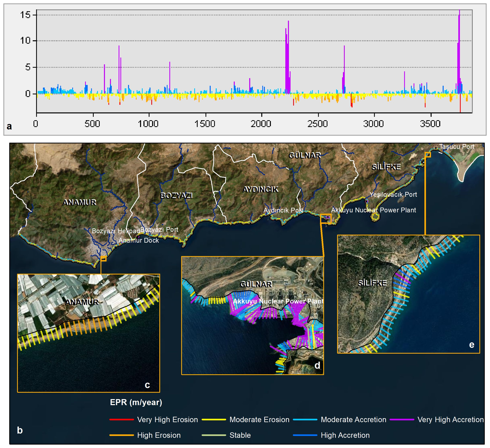Click the Stable legend entry
This screenshot has height=448, width=490.
click(226, 435)
